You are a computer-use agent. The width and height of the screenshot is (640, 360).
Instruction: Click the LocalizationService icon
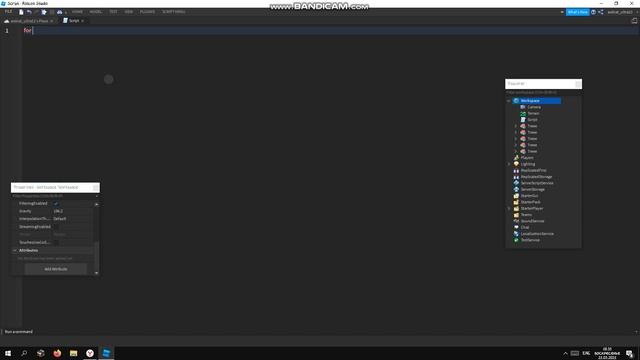click(x=516, y=233)
